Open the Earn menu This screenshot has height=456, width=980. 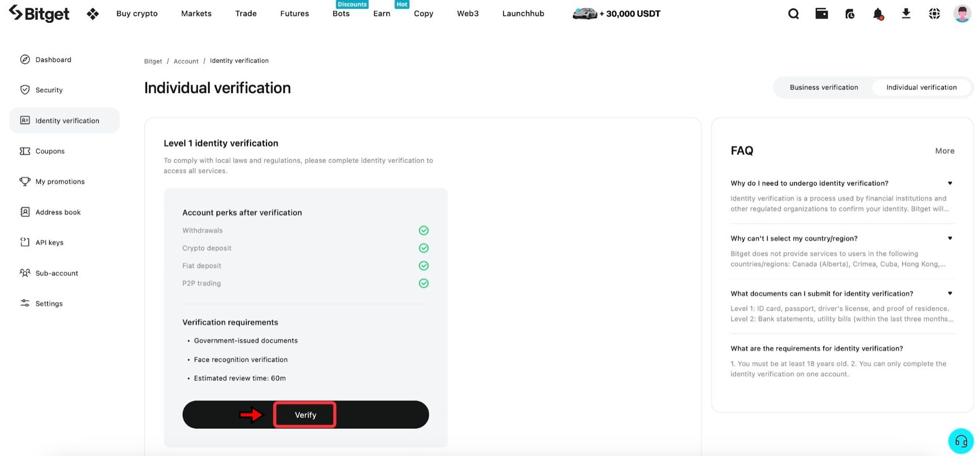click(x=382, y=14)
